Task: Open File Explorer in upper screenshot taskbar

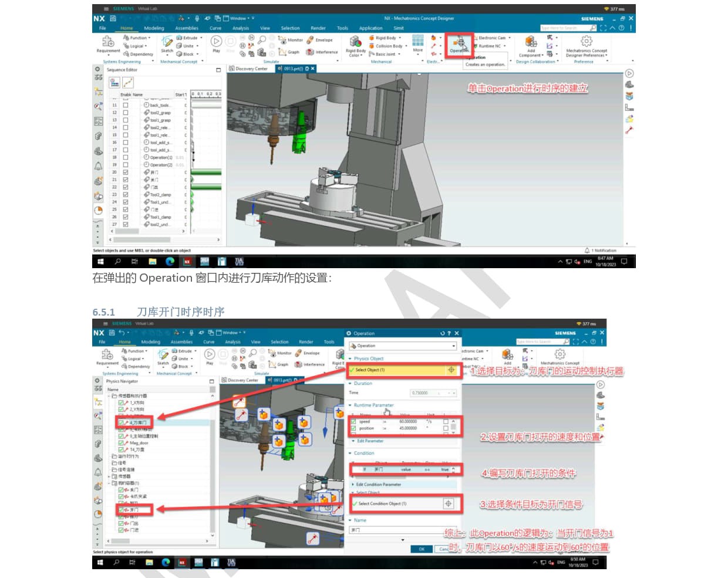Action: click(x=153, y=261)
